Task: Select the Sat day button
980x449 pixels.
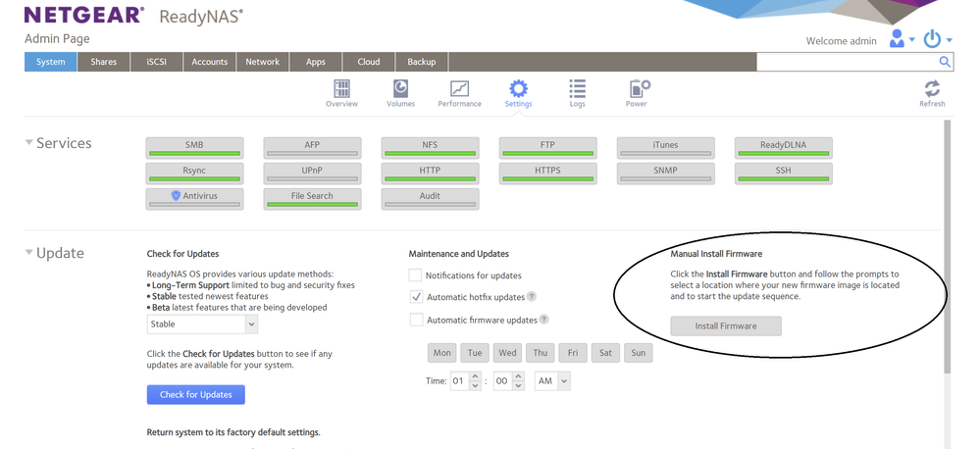Action: (605, 353)
